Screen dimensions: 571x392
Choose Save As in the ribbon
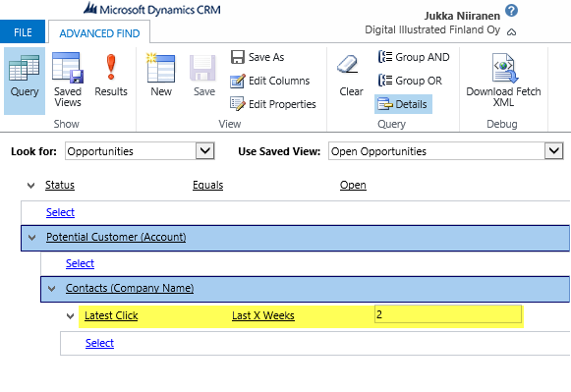point(257,57)
